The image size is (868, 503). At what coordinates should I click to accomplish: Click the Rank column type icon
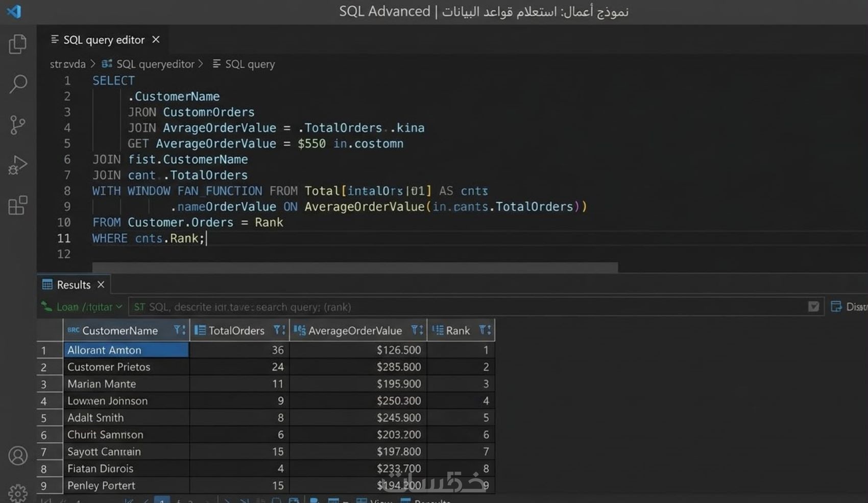[x=438, y=330]
